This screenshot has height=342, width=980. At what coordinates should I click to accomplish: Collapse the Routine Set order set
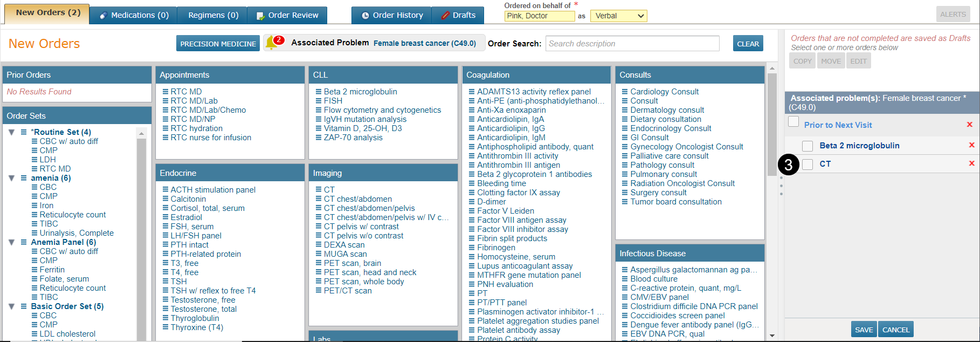11,132
